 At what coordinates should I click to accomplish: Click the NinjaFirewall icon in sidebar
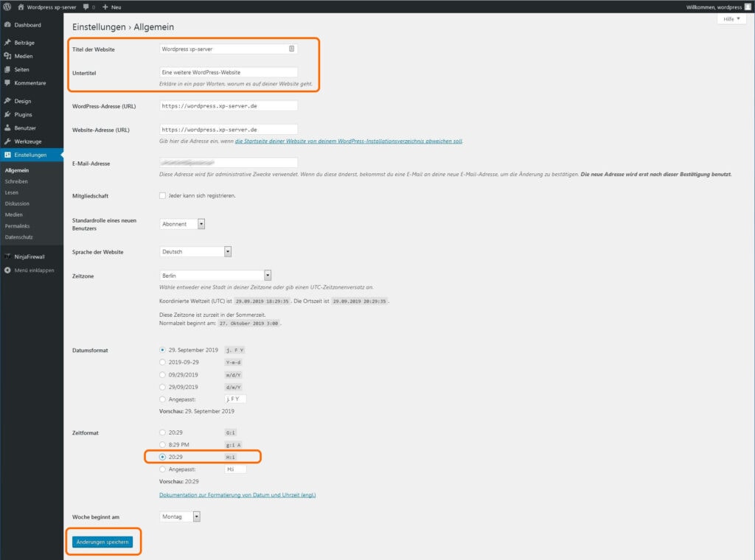(x=7, y=256)
